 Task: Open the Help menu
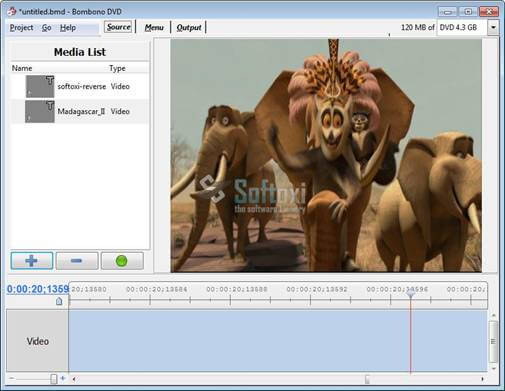68,28
